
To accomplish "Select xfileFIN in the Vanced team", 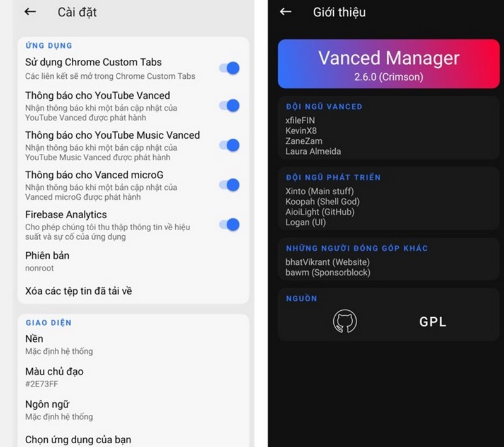I will click(300, 120).
